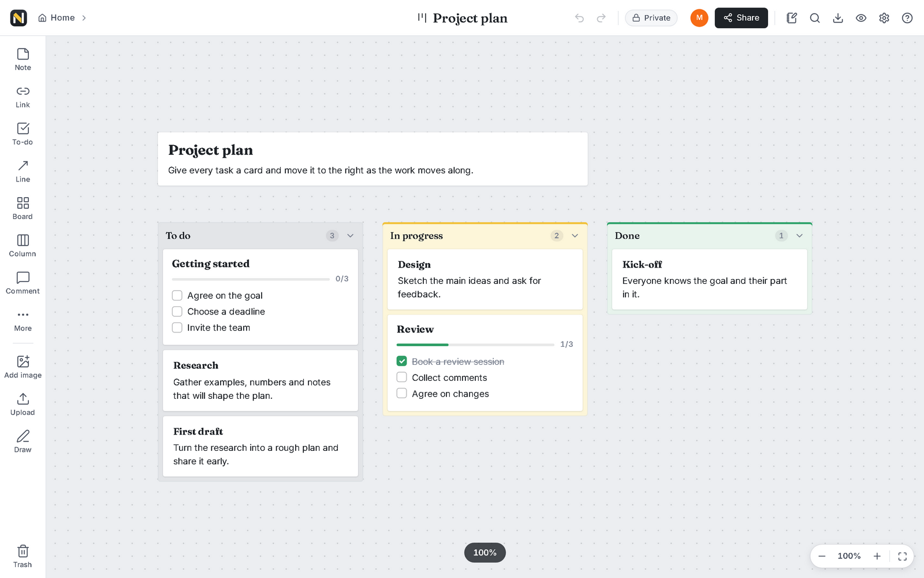This screenshot has width=924, height=578.
Task: Toggle the eye view mode icon
Action: (x=861, y=18)
